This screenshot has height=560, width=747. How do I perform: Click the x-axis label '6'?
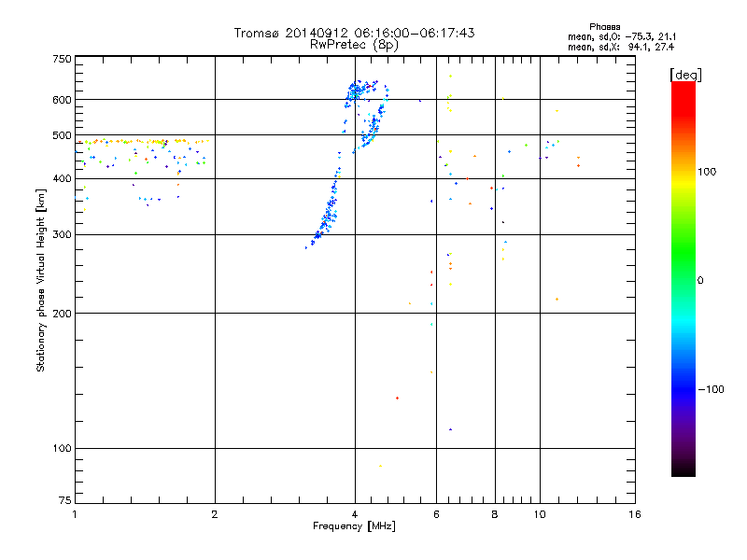436,514
